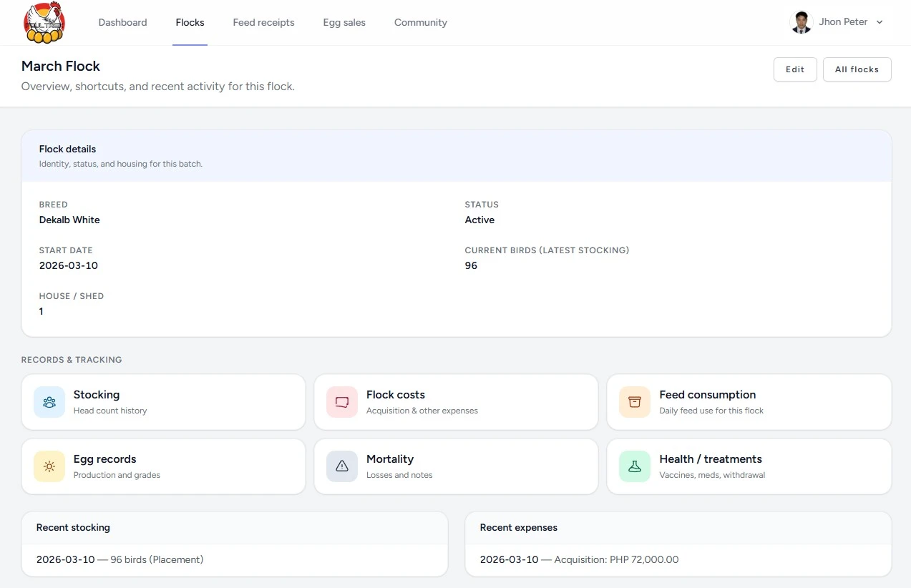The width and height of the screenshot is (911, 588).
Task: Open the Feed consumption icon
Action: (634, 401)
